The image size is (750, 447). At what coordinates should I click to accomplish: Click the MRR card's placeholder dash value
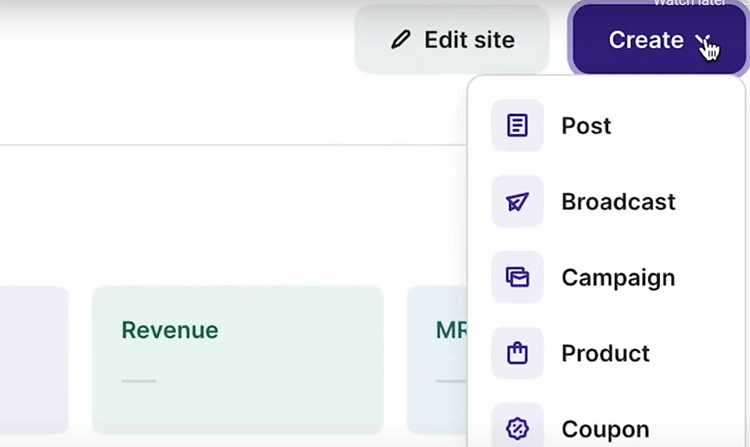click(x=451, y=381)
